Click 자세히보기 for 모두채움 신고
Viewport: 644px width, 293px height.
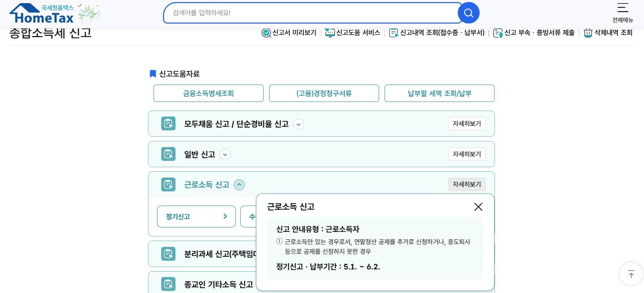(467, 123)
